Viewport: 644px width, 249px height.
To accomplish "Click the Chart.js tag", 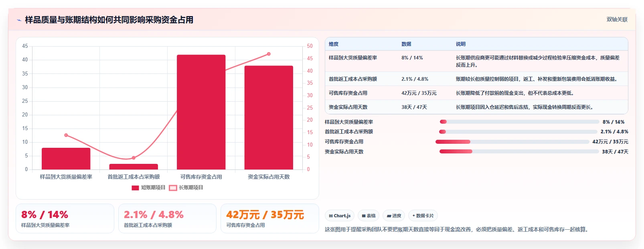I will pyautogui.click(x=340, y=216).
